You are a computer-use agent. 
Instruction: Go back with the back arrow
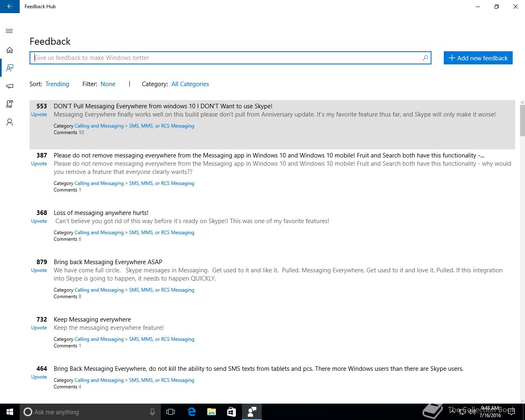pos(10,7)
